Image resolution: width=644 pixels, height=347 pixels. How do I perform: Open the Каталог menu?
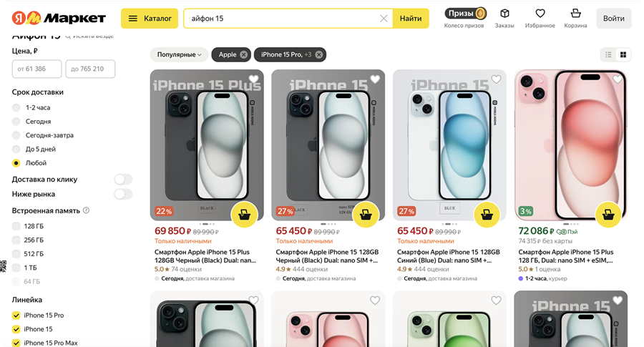point(150,19)
